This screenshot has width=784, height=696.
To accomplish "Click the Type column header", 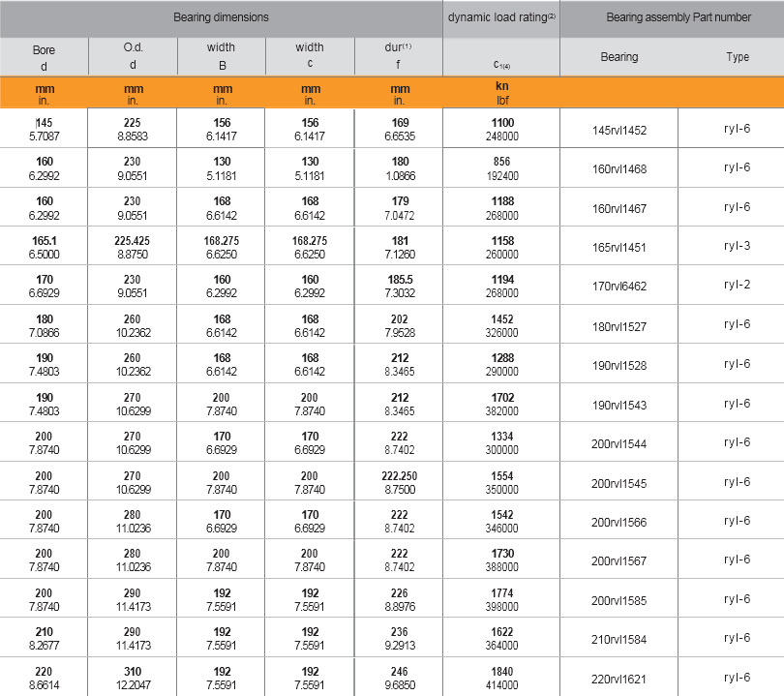I will pyautogui.click(x=738, y=57).
